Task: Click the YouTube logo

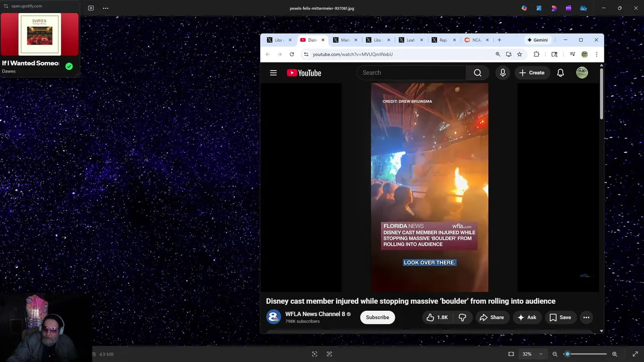Action: point(304,73)
